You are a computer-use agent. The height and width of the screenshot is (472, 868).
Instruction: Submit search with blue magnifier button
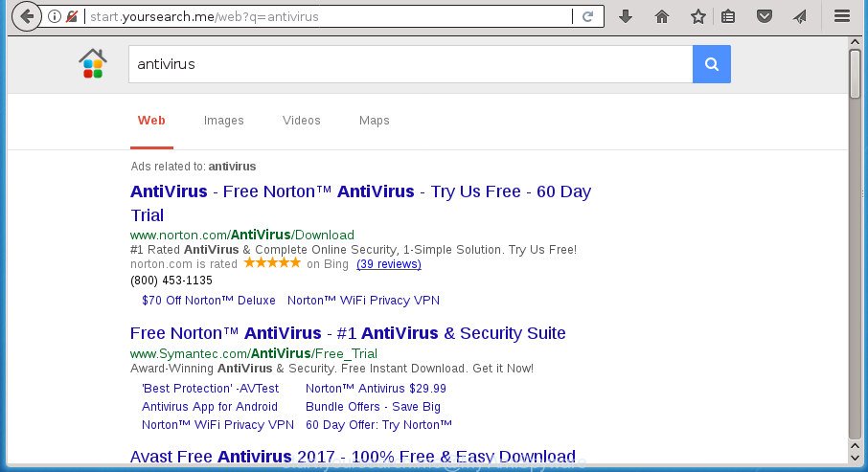(x=711, y=64)
